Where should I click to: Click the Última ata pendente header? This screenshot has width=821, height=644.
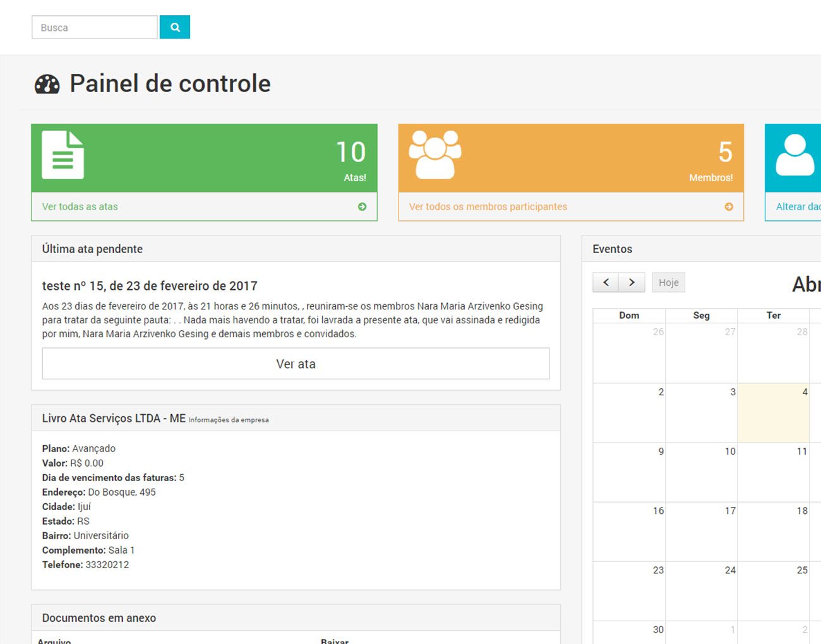pyautogui.click(x=92, y=249)
